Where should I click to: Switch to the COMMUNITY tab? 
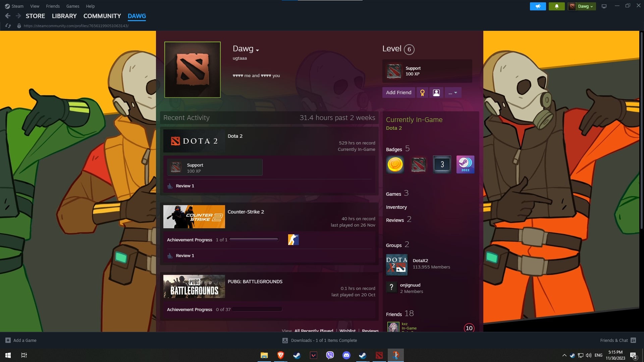(x=102, y=16)
